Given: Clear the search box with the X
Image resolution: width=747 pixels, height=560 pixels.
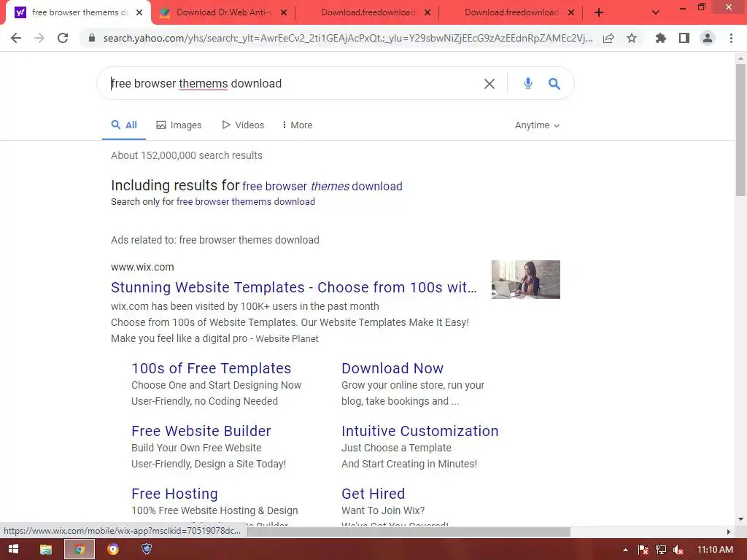Looking at the screenshot, I should tap(489, 84).
